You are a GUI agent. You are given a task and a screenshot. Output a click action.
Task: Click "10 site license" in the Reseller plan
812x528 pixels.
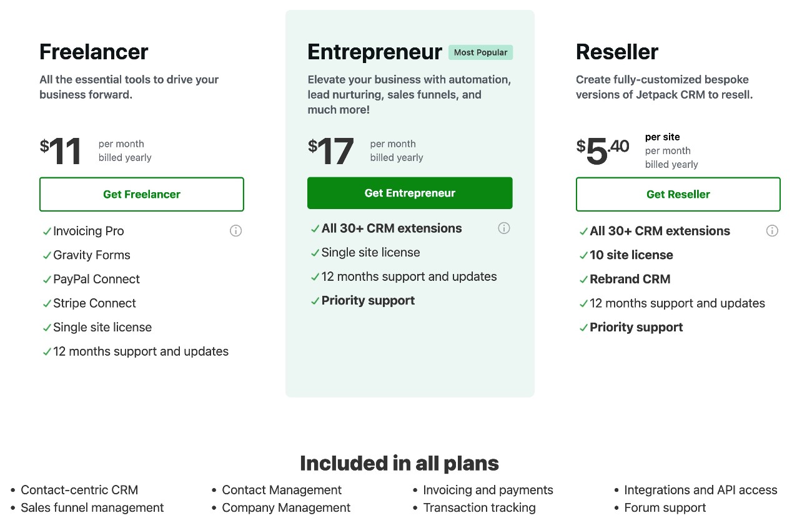631,255
